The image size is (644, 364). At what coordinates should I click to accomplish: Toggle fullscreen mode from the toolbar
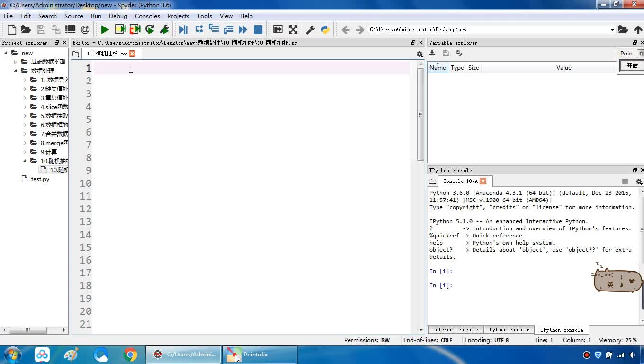click(x=293, y=29)
